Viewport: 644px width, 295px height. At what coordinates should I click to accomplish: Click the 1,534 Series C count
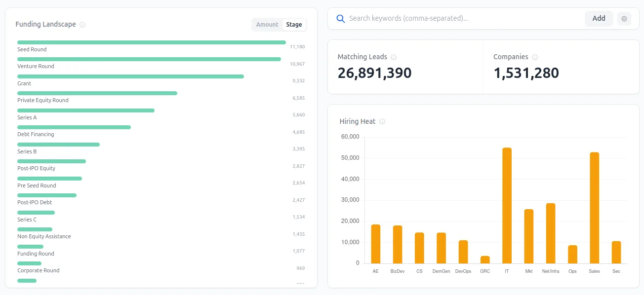pos(298,217)
